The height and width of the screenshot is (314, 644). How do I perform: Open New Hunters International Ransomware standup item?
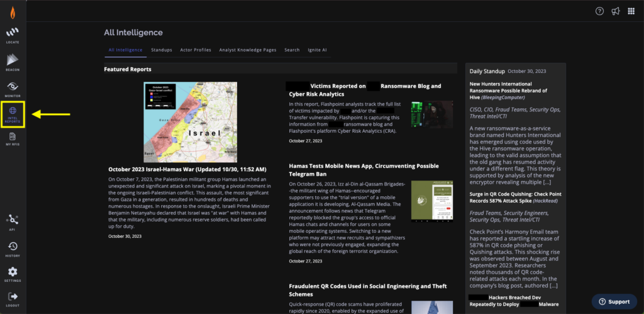pyautogui.click(x=508, y=91)
